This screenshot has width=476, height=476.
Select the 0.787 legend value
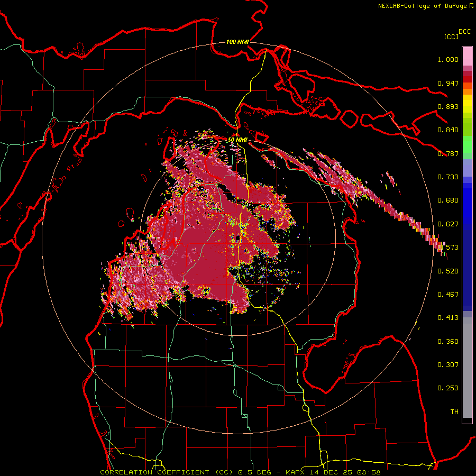point(448,153)
